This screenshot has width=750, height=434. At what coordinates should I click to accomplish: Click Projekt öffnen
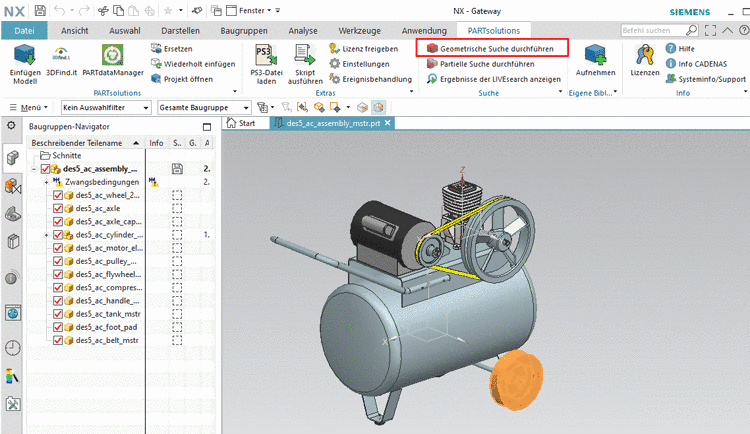(182, 79)
